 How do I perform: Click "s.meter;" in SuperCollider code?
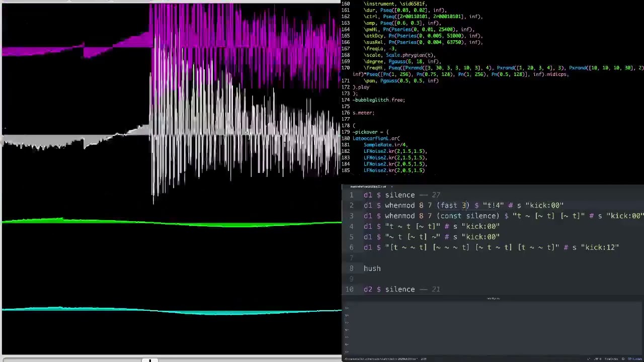[x=363, y=113]
